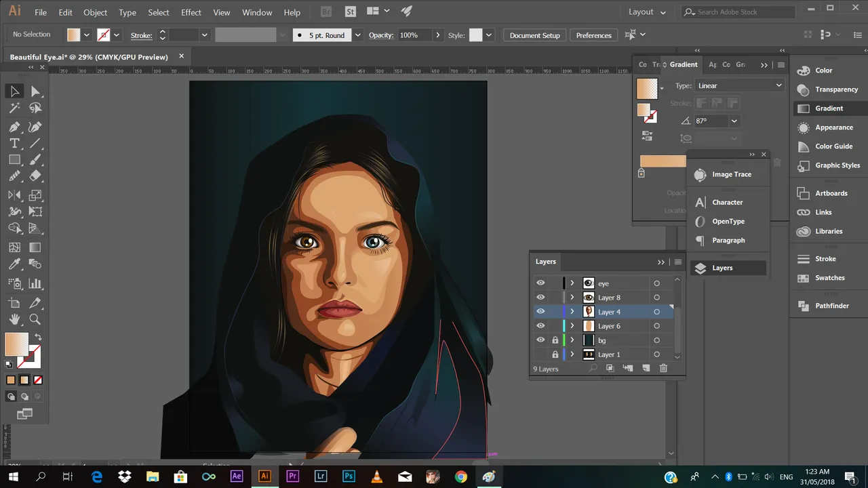Screen dimensions: 868x488
Task: Open gradient angle dropdown at 87°
Action: (734, 121)
